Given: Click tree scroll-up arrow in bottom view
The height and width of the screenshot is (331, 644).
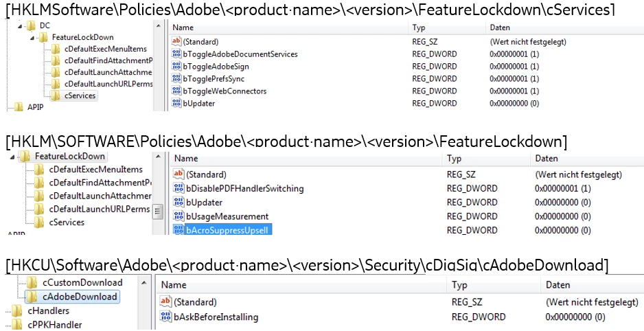Looking at the screenshot, I should tap(143, 282).
